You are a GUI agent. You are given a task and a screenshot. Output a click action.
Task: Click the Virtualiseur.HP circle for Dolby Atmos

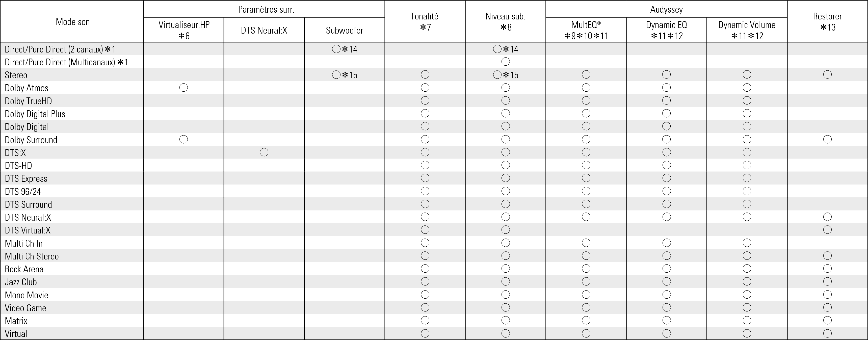[x=184, y=88]
